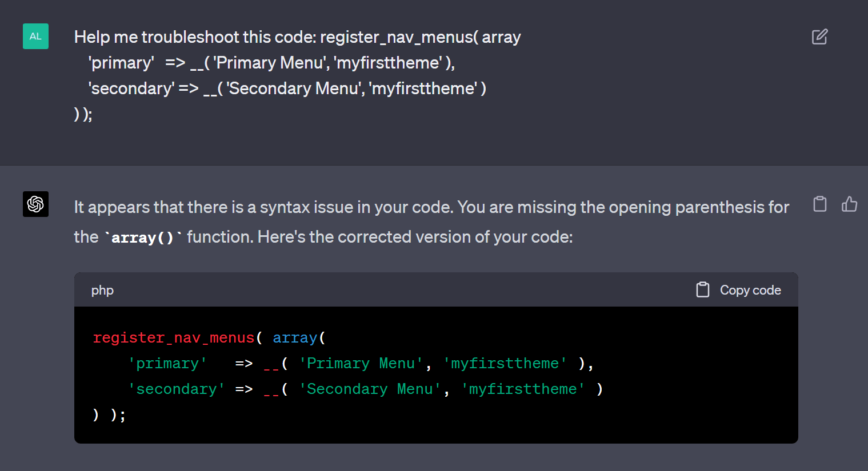Click the register_nav_menus function name in code
This screenshot has height=471, width=868.
tap(174, 337)
